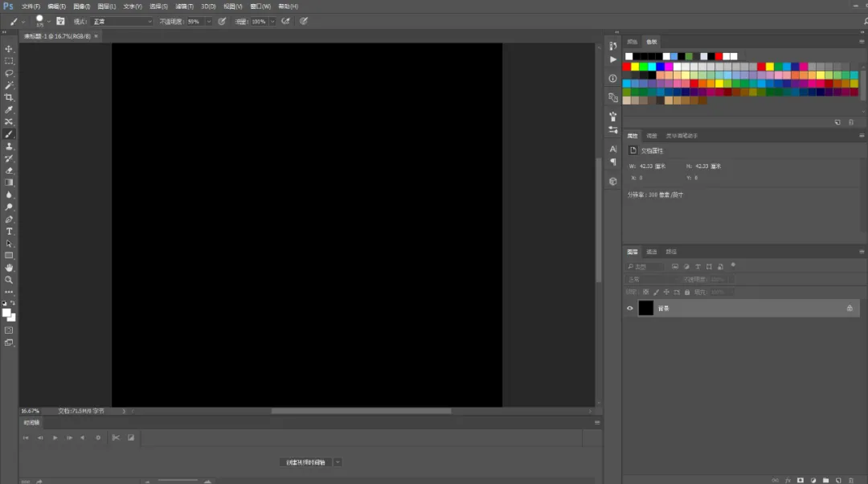
Task: Add a layer mask button
Action: [800, 480]
